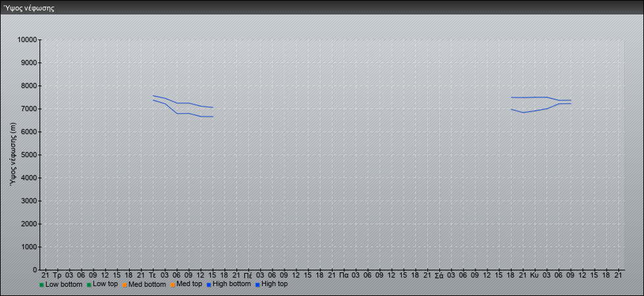Click the 6000 value on the y-axis

29,132
